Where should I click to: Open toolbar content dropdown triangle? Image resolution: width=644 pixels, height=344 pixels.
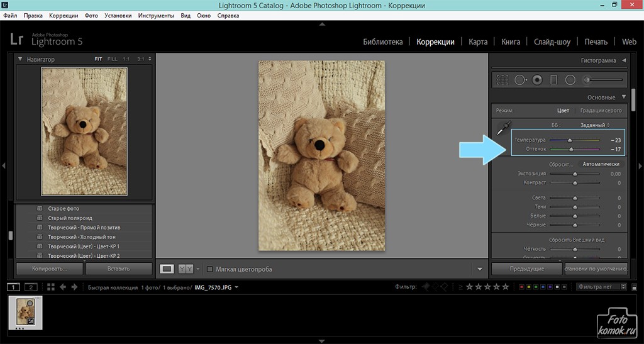[x=480, y=269]
